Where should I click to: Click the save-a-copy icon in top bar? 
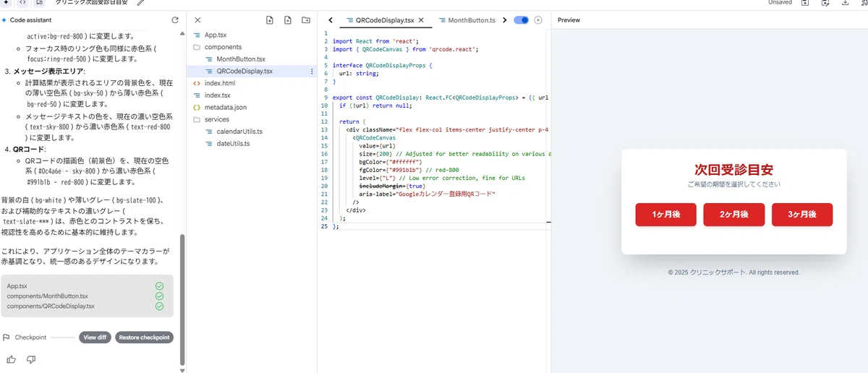pos(825,3)
